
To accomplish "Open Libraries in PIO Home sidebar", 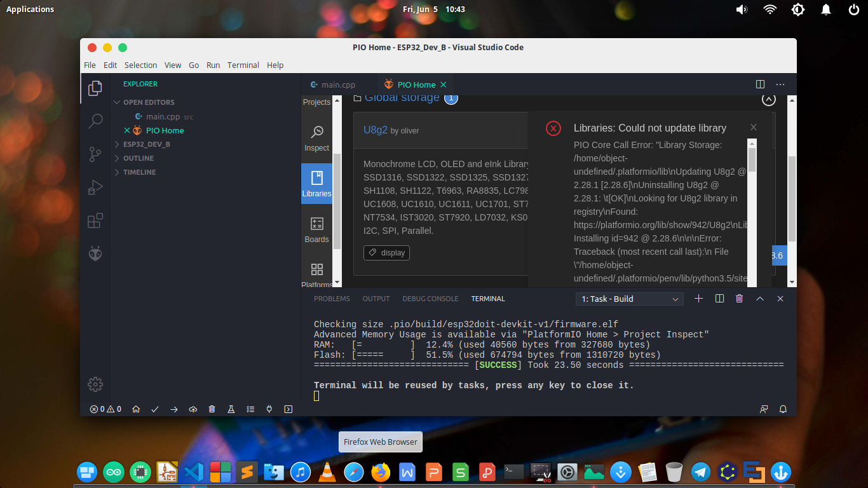I will (316, 184).
